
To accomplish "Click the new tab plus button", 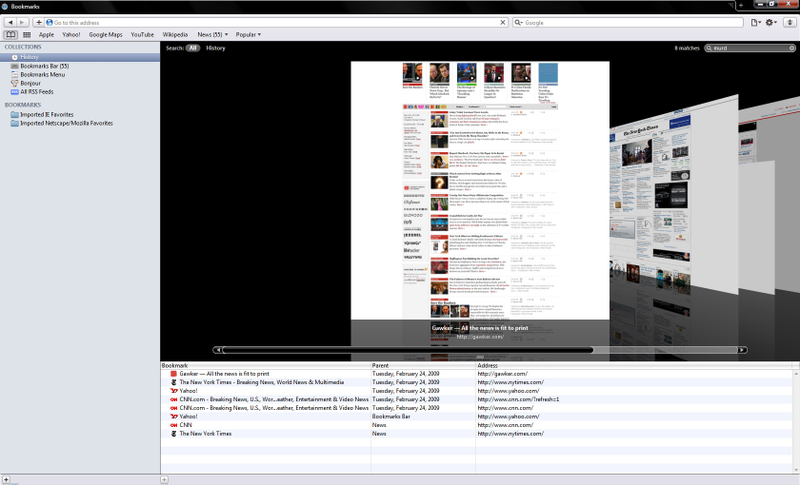I will pyautogui.click(x=741, y=6).
